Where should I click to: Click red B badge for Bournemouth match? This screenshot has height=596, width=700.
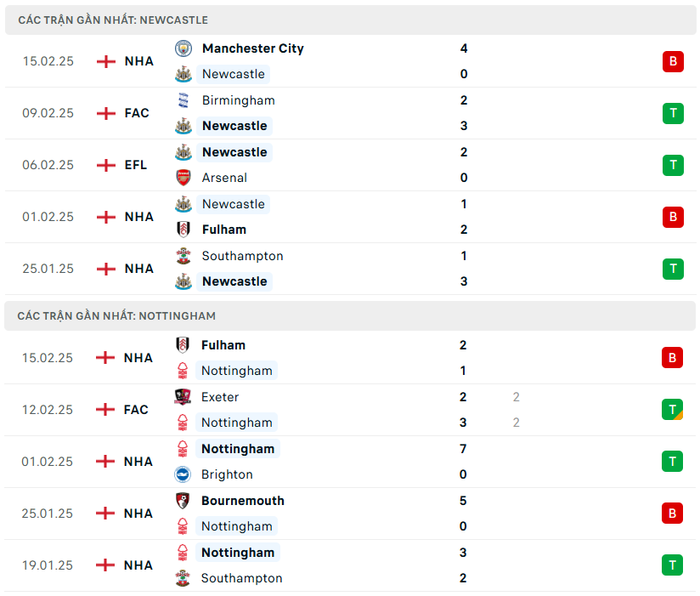click(673, 514)
